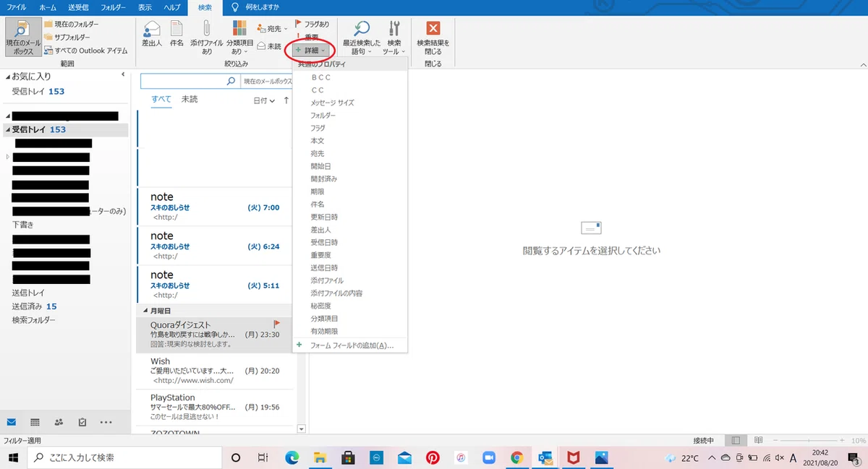The width and height of the screenshot is (868, 469).
Task: Collapse the folder pane arrow
Action: [x=123, y=75]
